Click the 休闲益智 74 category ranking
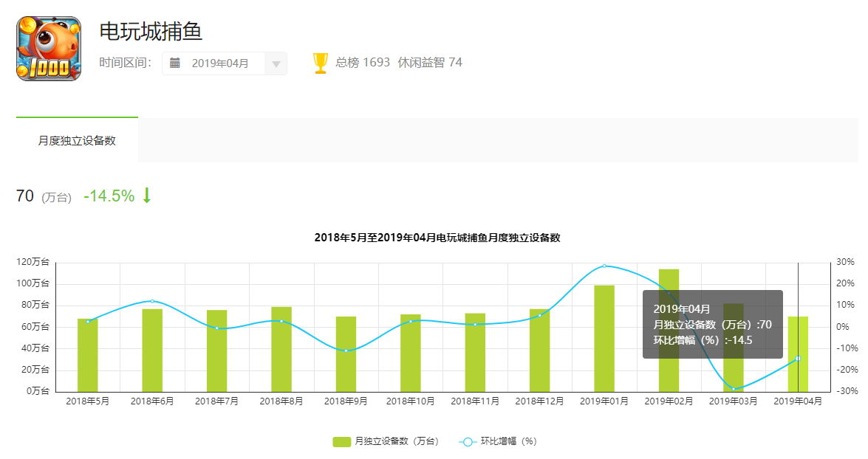Screen dimensions: 868x459 pyautogui.click(x=430, y=63)
